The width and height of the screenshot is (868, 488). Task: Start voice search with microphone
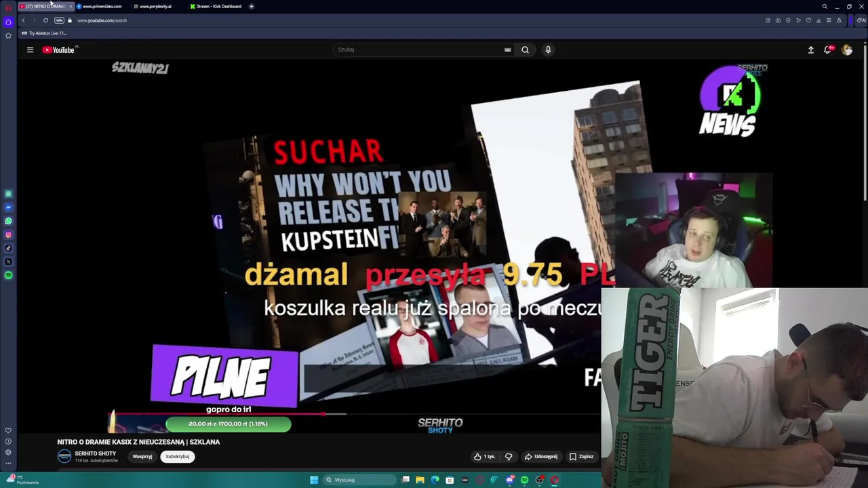click(x=548, y=49)
